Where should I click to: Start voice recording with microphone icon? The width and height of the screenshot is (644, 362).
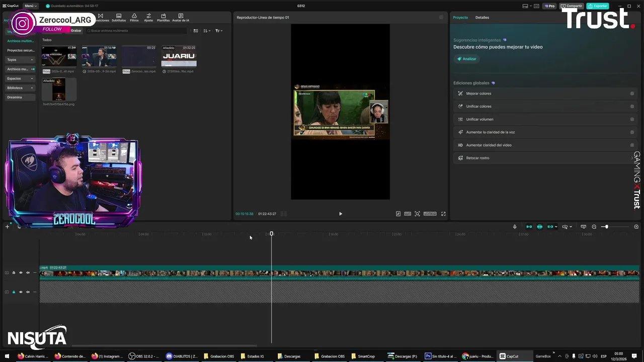515,227
